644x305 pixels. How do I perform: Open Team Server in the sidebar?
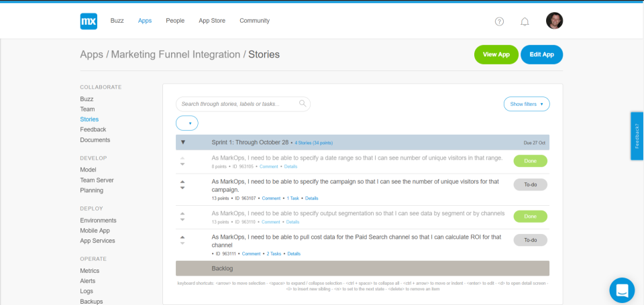coord(97,180)
